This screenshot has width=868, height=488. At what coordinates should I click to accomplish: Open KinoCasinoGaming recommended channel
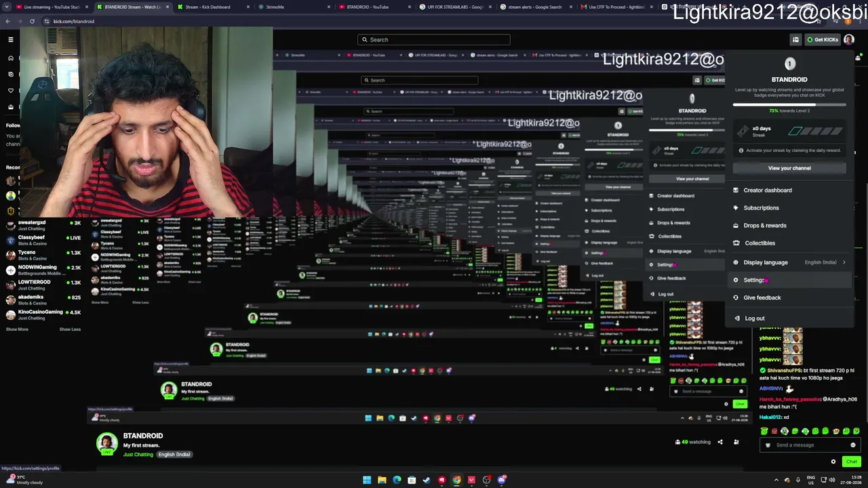tap(43, 314)
